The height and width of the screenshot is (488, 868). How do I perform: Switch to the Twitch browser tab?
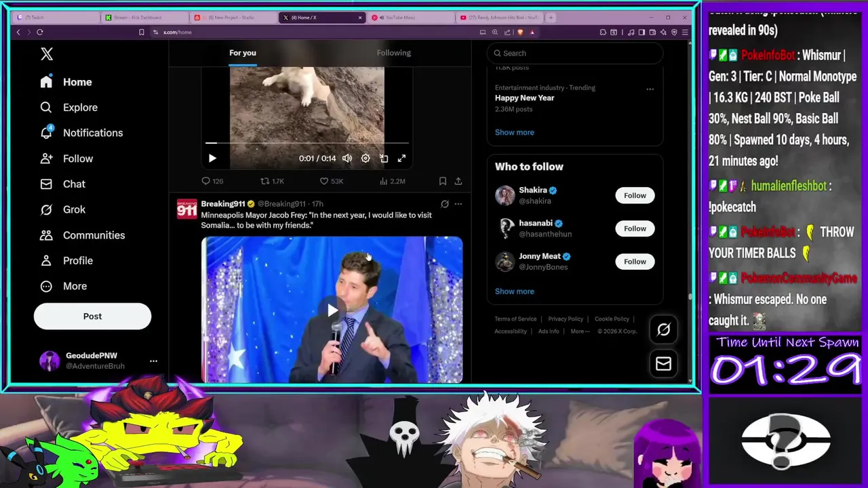coord(56,18)
